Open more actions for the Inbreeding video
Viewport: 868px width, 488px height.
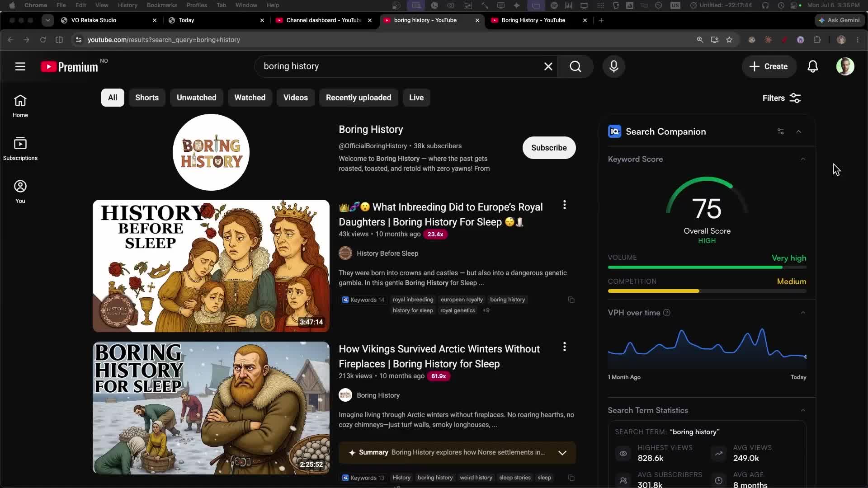564,205
